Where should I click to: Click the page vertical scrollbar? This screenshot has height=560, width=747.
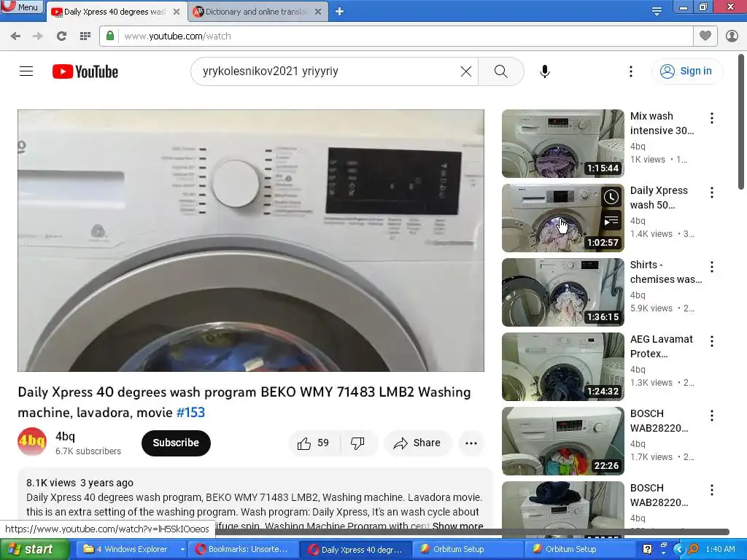point(741,122)
